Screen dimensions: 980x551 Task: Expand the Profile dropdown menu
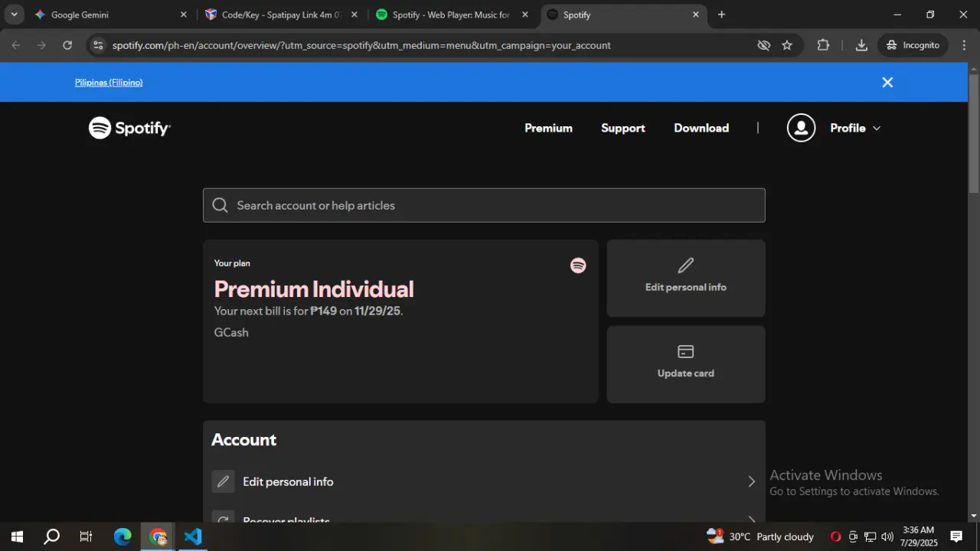[x=855, y=128]
